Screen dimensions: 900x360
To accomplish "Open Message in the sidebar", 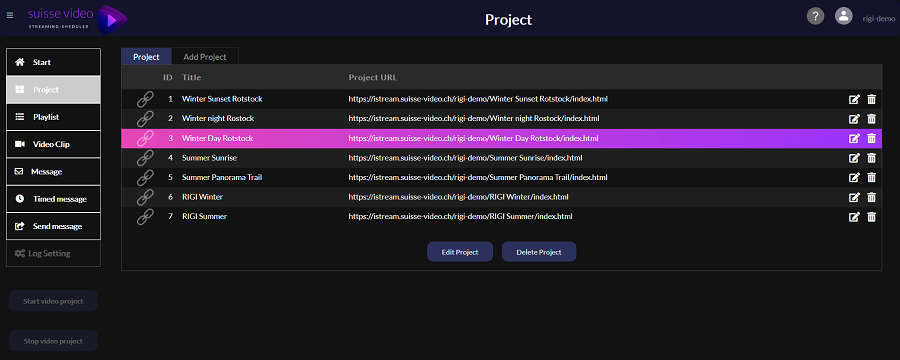I will coord(53,171).
